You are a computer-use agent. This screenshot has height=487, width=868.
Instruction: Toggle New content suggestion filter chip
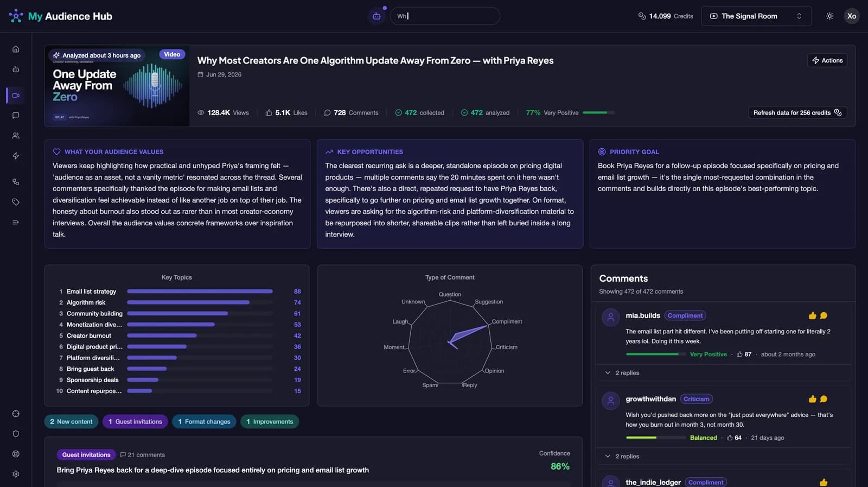click(x=71, y=422)
